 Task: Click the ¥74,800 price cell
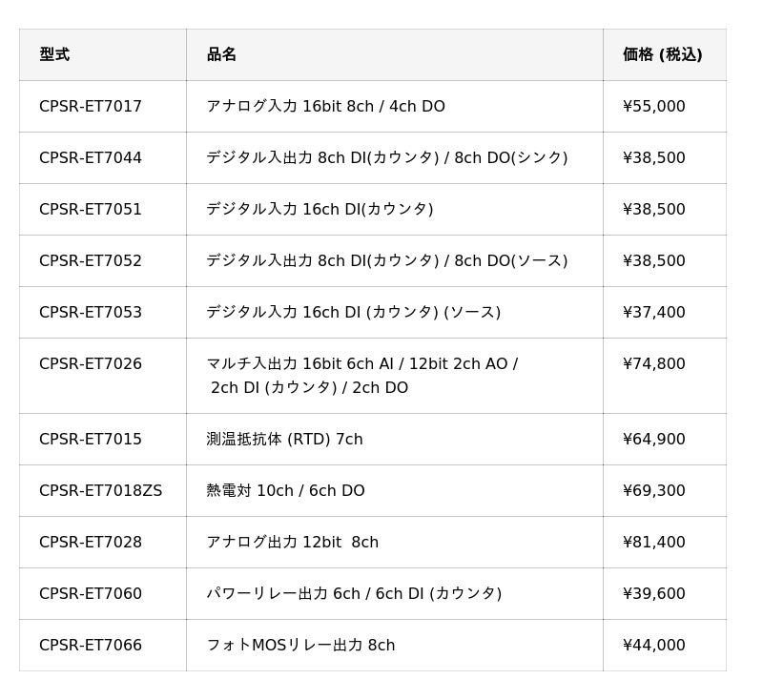point(653,363)
